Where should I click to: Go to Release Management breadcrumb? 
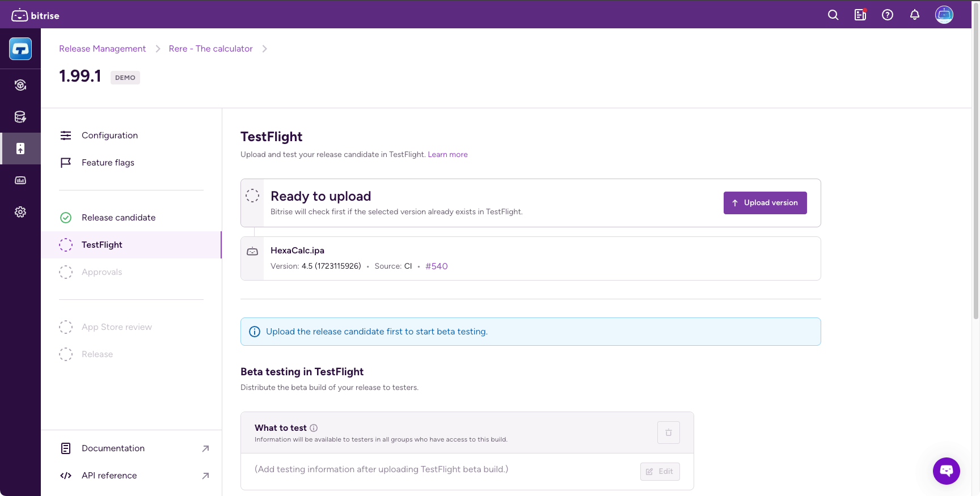click(102, 49)
